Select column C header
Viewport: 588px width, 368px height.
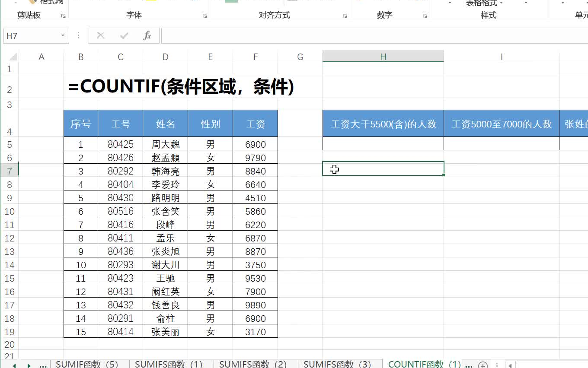(x=121, y=57)
